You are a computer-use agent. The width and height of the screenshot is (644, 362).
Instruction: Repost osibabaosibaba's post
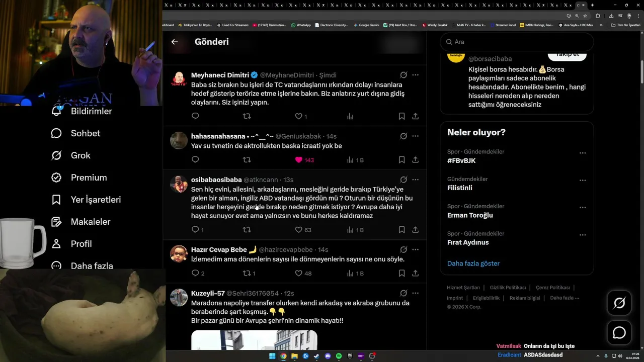(x=247, y=230)
